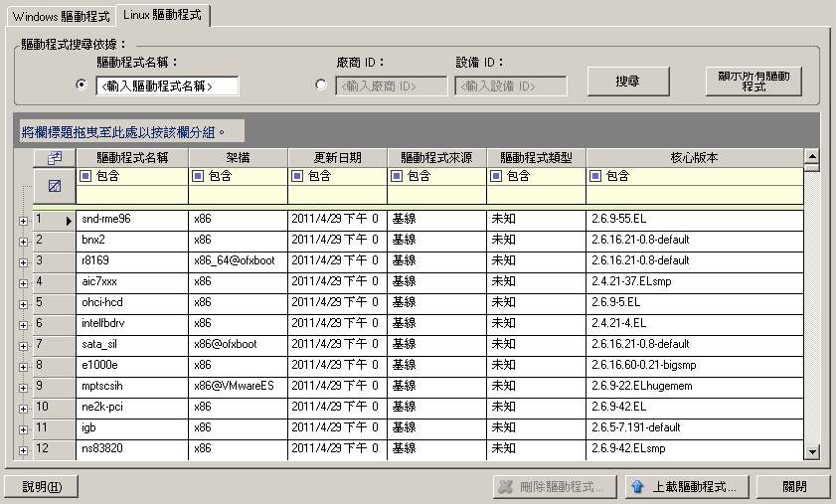This screenshot has height=504, width=836.
Task: Click the filter icon under 驅動程式名稱 column
Action: tap(85, 176)
